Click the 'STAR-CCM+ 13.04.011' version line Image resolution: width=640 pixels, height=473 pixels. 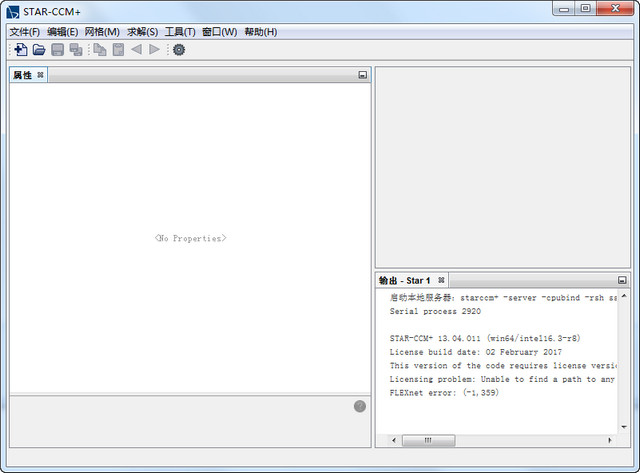tap(485, 338)
